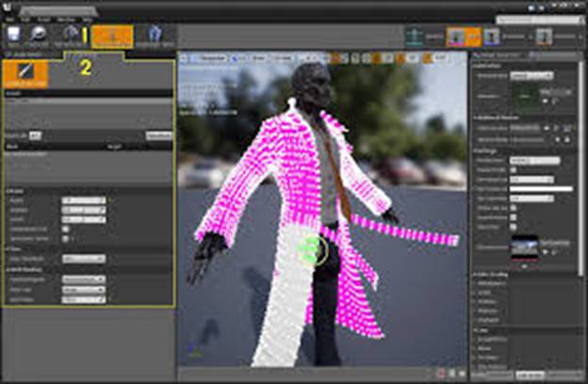588x384 pixels.
Task: Open the first Tool Settings dropdown
Action: point(83,280)
